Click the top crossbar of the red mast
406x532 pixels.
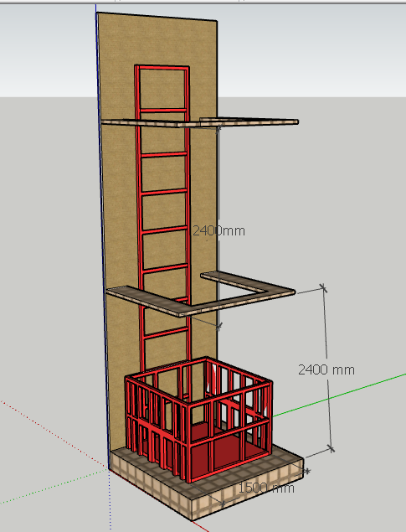[162, 68]
